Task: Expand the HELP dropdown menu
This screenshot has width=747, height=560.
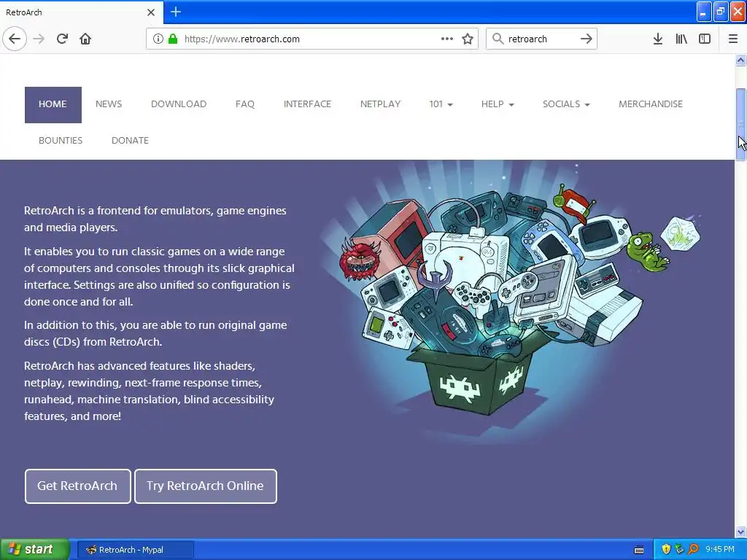Action: 498,104
